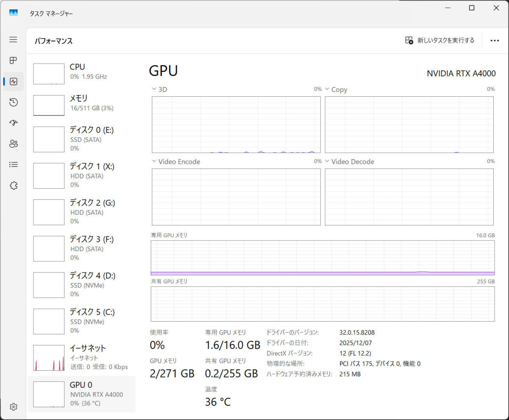Click PCI バス 175 location value
Screen dimensions: 509x420
tap(380, 364)
